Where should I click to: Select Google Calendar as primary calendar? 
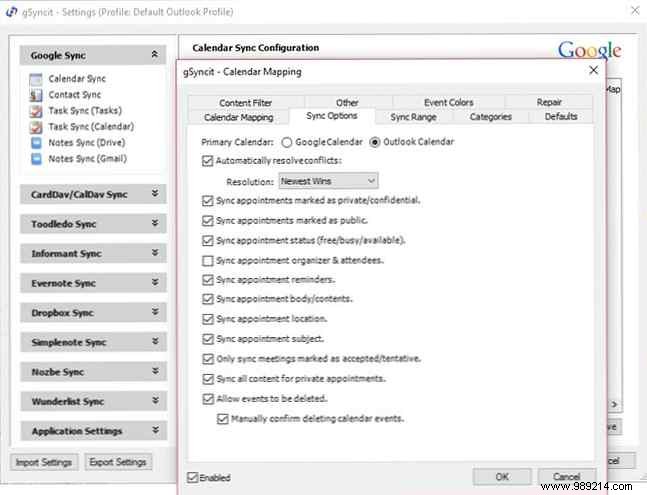point(286,142)
